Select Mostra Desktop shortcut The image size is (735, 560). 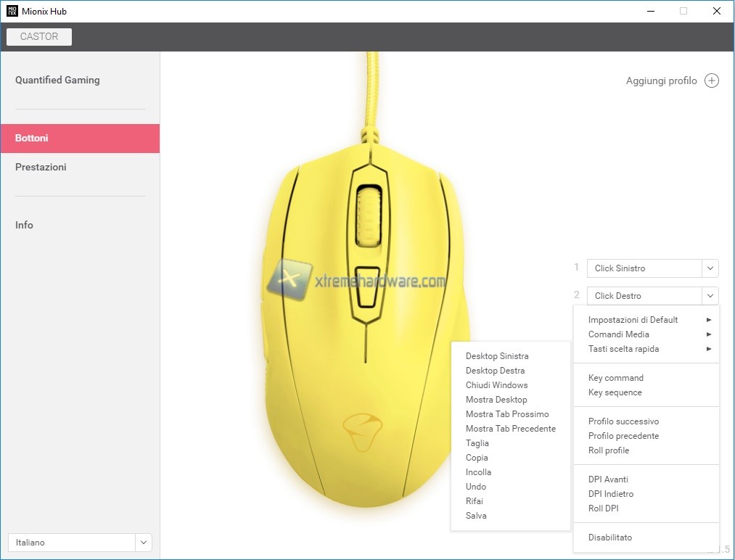click(x=496, y=400)
